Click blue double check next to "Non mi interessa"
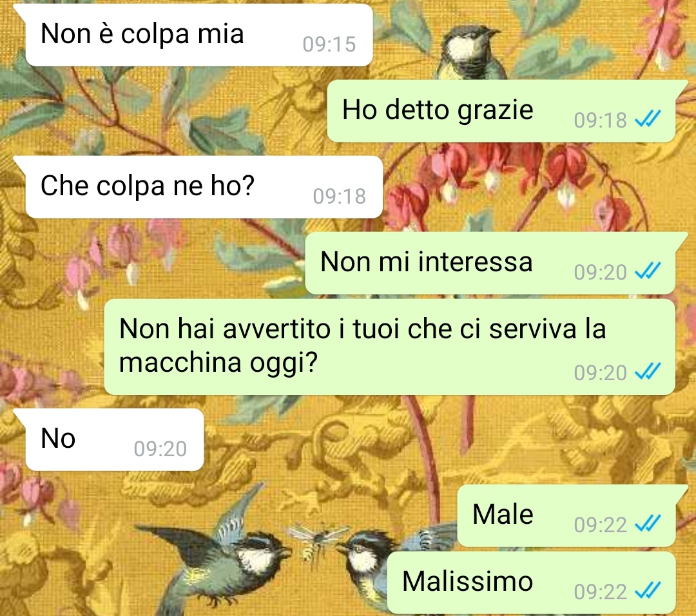 point(648,271)
